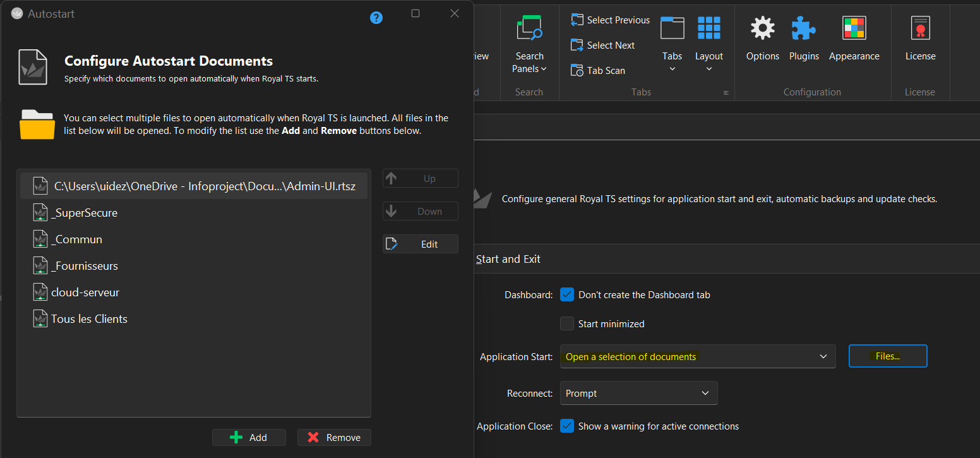The height and width of the screenshot is (458, 980).
Task: Expand the Application Start dropdown
Action: [x=697, y=357]
